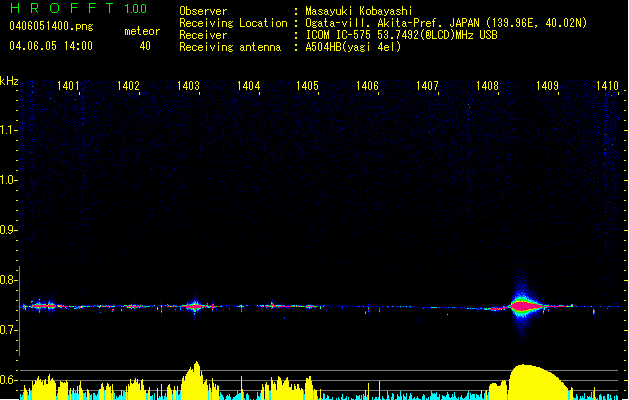The height and width of the screenshot is (400, 629).
Task: Click the 1407 time marker
Action: (427, 86)
